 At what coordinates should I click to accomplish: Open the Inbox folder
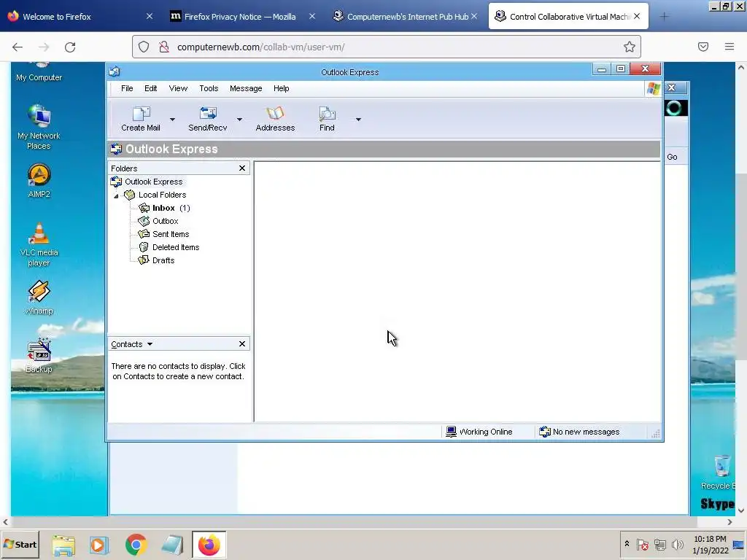(163, 208)
